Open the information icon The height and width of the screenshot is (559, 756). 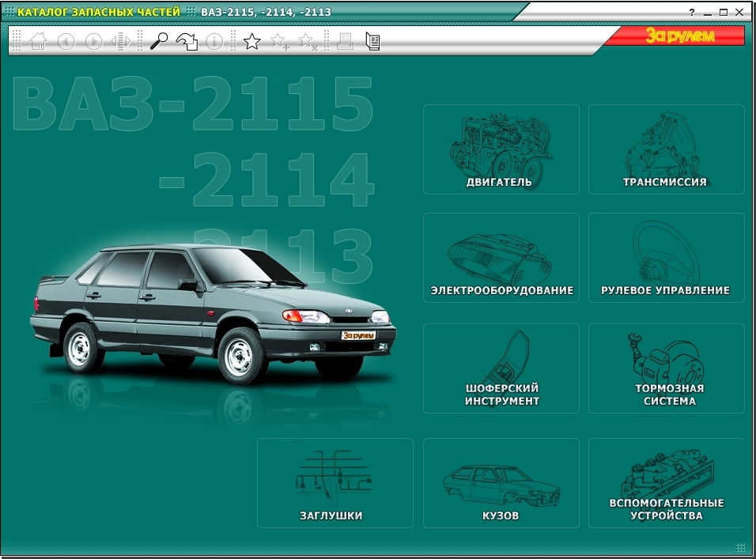pos(214,41)
